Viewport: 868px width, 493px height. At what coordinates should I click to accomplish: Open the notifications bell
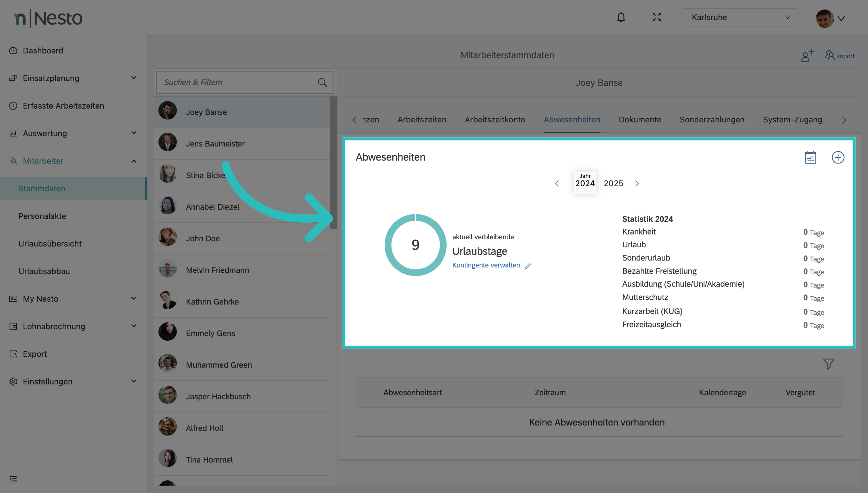tap(621, 17)
